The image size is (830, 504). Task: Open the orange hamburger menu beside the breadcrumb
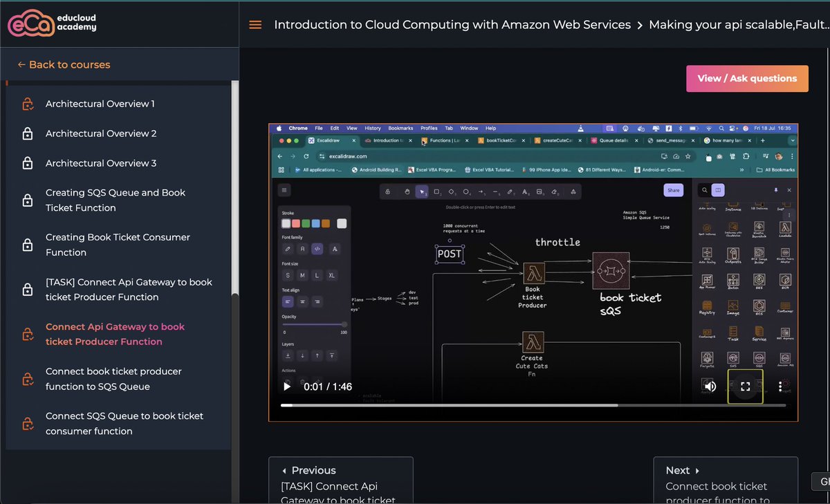click(255, 24)
